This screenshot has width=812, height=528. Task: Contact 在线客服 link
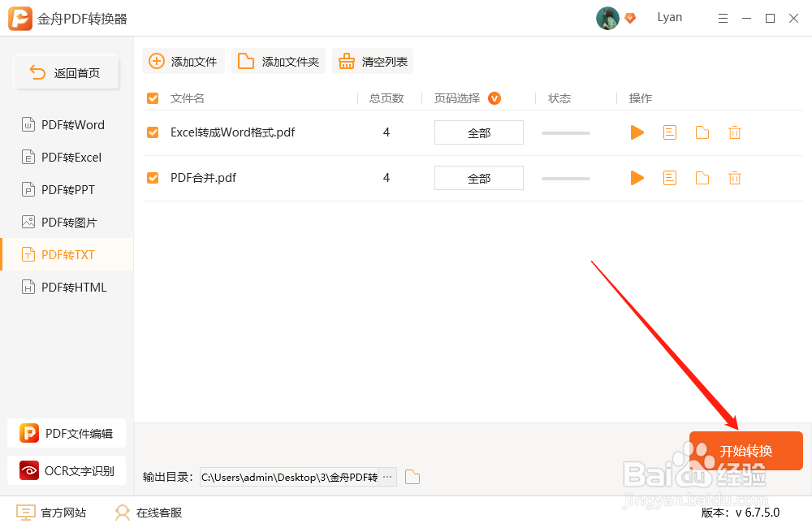pyautogui.click(x=149, y=513)
